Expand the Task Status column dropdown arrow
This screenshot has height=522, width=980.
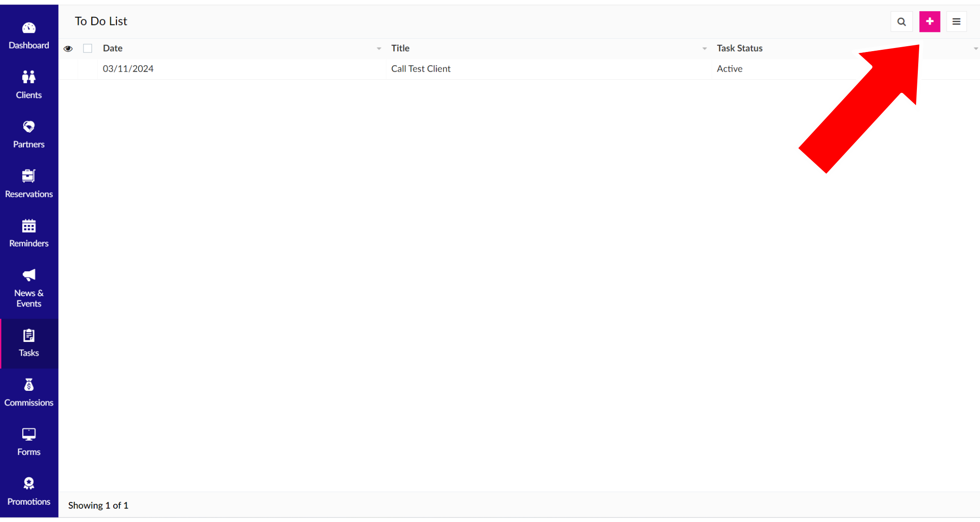pyautogui.click(x=976, y=48)
